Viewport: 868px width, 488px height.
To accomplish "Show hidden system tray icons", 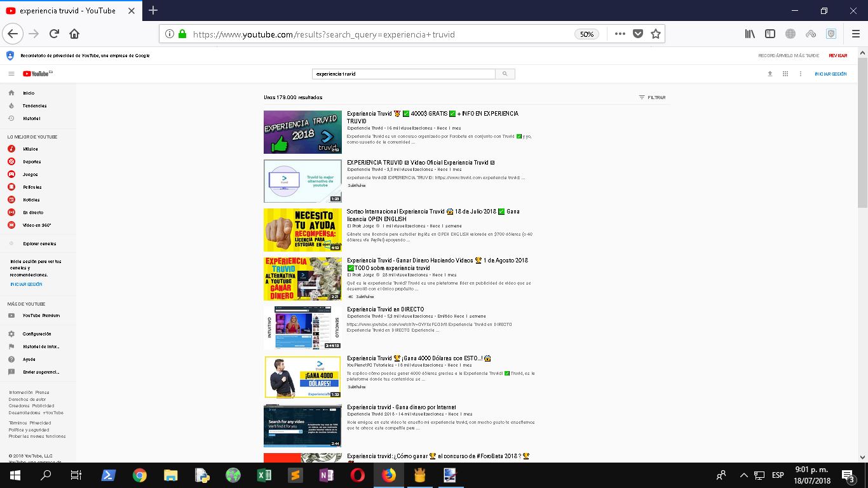I will pos(743,475).
